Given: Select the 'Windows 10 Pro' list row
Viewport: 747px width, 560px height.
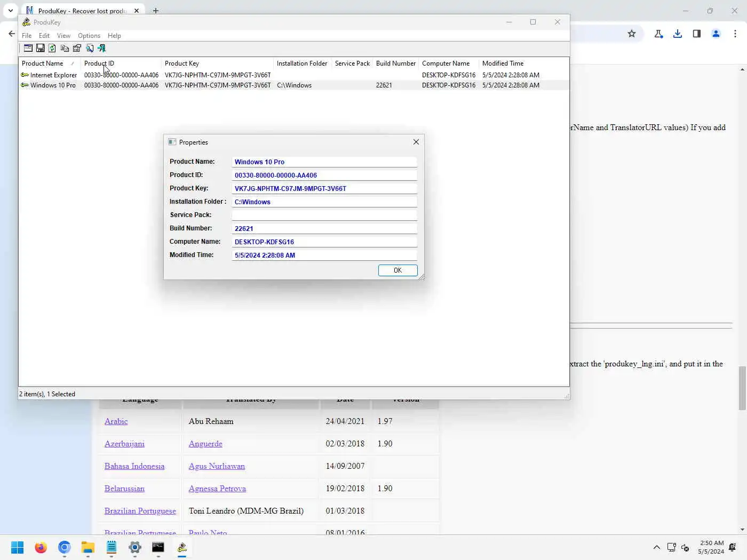Looking at the screenshot, I should point(293,85).
